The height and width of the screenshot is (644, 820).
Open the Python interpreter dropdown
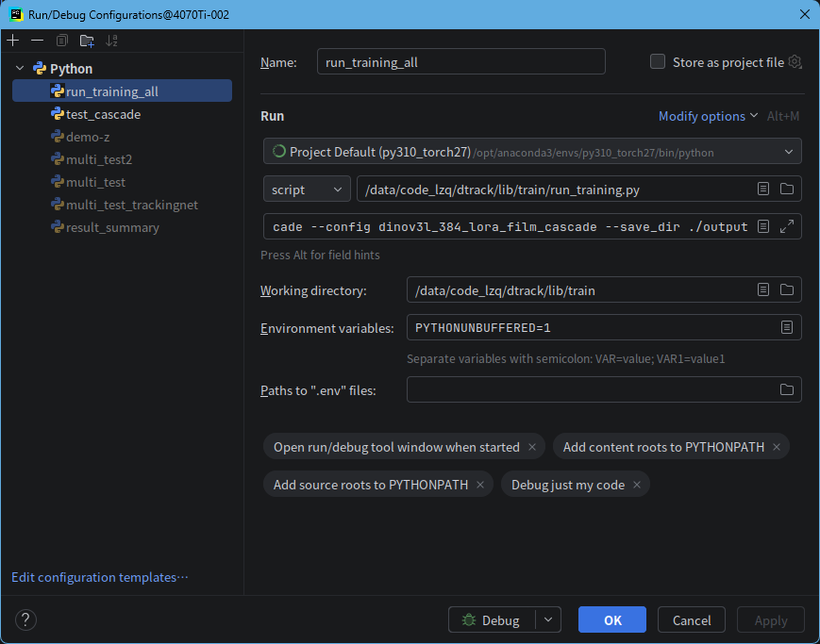point(532,152)
